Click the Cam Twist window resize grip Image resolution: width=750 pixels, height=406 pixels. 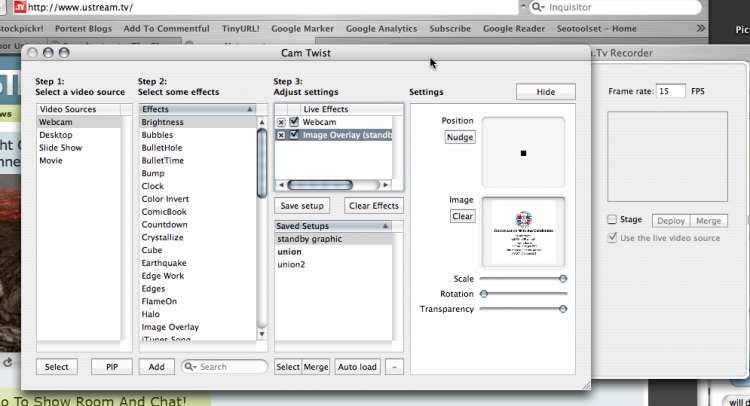pos(585,385)
